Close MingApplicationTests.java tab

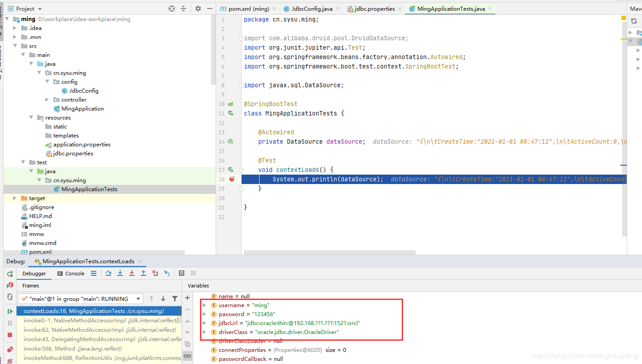tap(490, 9)
